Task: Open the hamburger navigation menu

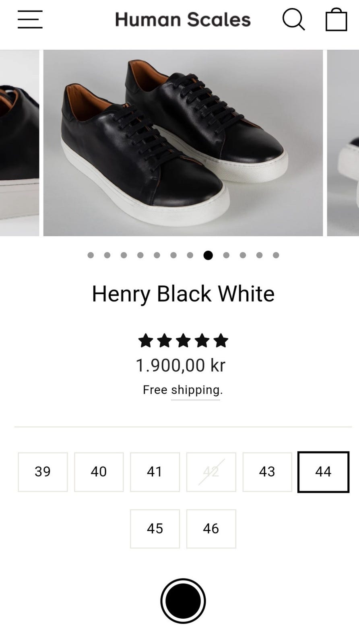Action: point(30,19)
